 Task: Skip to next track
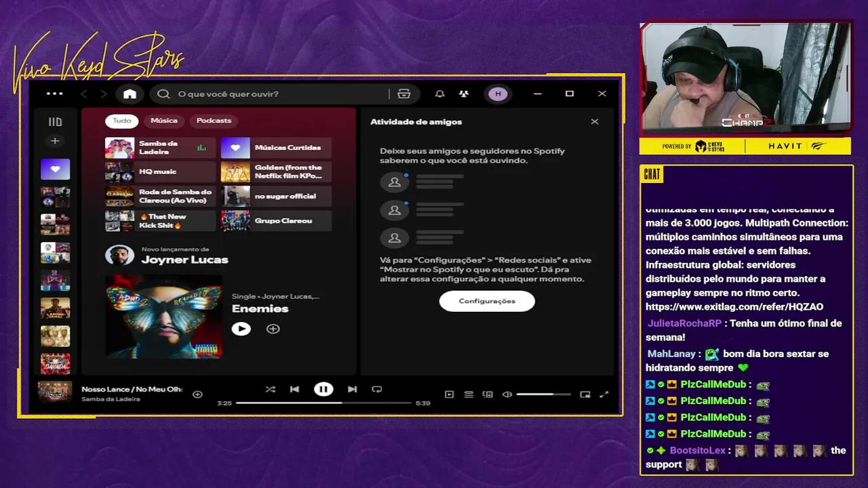(352, 389)
